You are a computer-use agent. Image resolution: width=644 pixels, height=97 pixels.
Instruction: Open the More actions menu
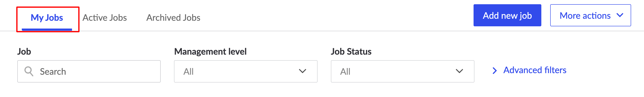click(590, 15)
